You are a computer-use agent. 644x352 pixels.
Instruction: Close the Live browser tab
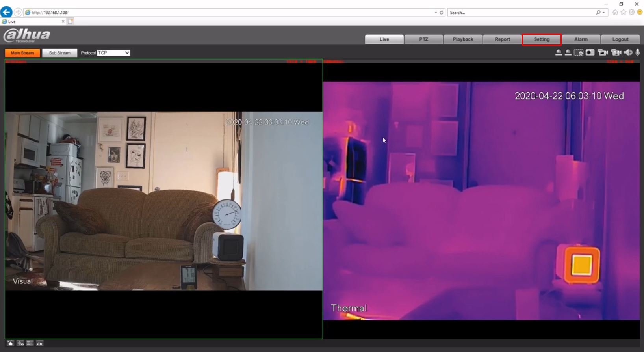[x=63, y=22]
